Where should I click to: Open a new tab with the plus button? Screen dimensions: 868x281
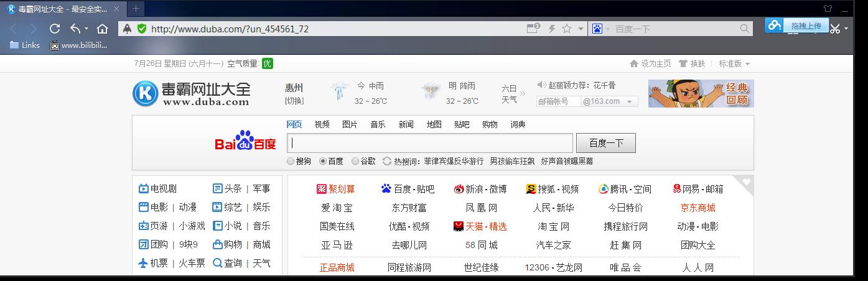coord(136,9)
